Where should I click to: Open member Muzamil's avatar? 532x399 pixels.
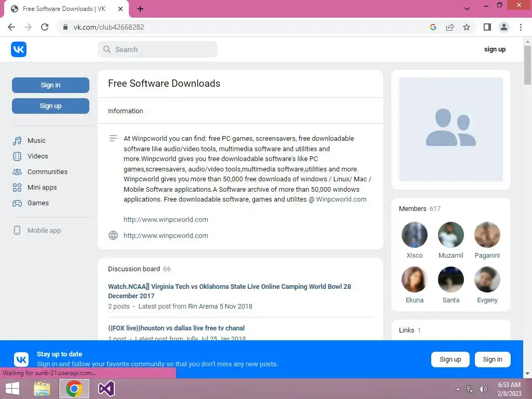[451, 235]
